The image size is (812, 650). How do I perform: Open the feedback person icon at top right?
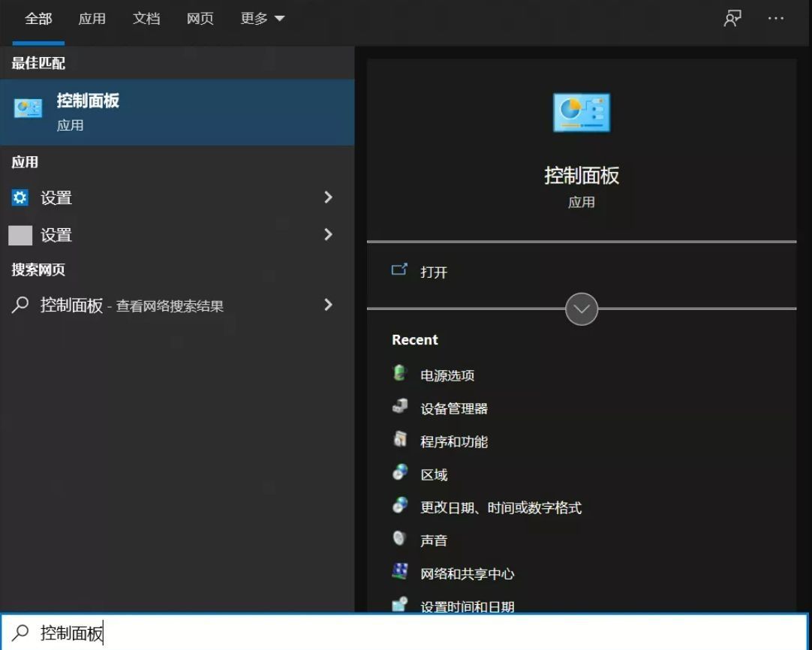[732, 19]
